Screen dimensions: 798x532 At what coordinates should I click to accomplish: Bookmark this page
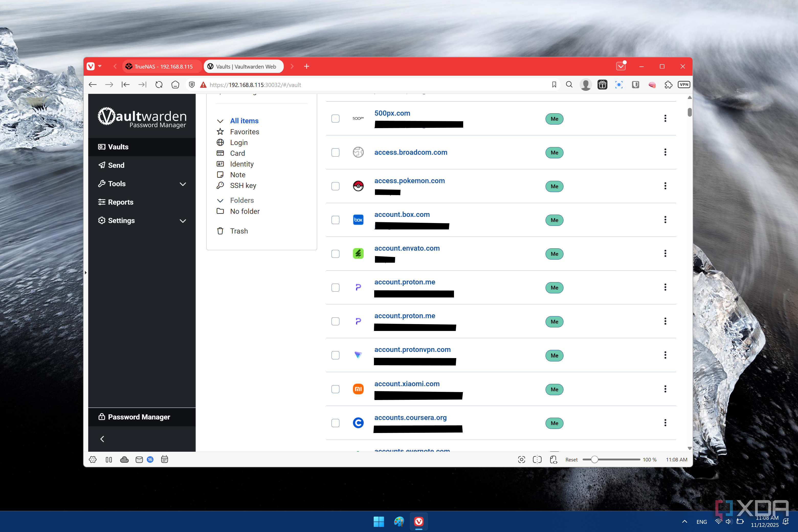tap(554, 84)
